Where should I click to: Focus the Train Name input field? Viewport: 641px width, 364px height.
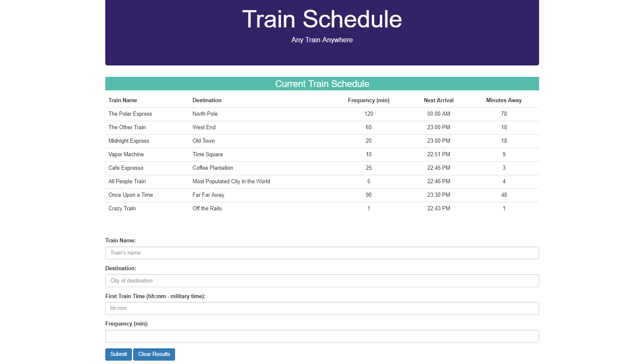click(x=322, y=253)
